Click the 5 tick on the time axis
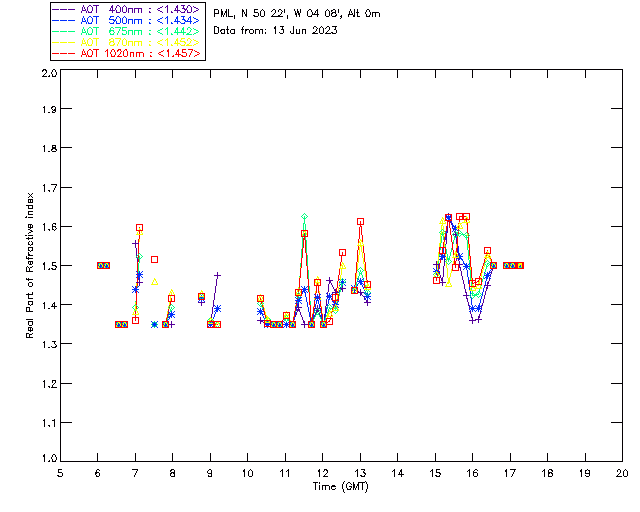The width and height of the screenshot is (640, 512). point(60,473)
